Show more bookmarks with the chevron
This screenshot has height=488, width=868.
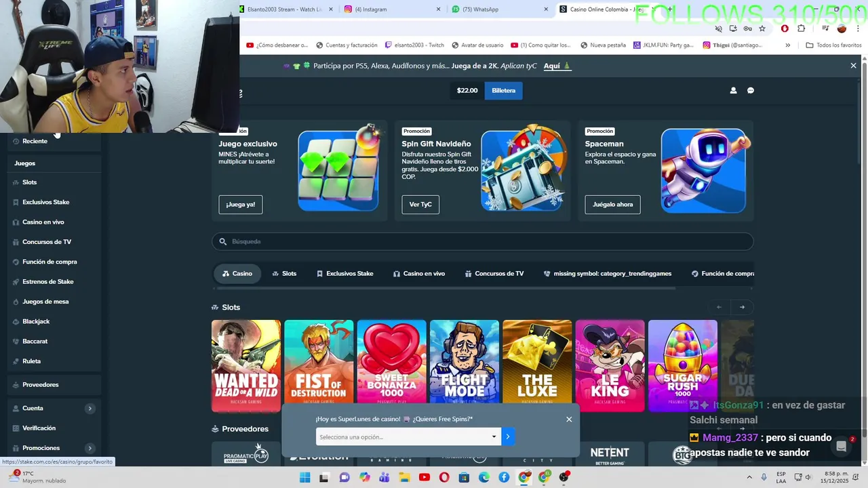(x=787, y=45)
